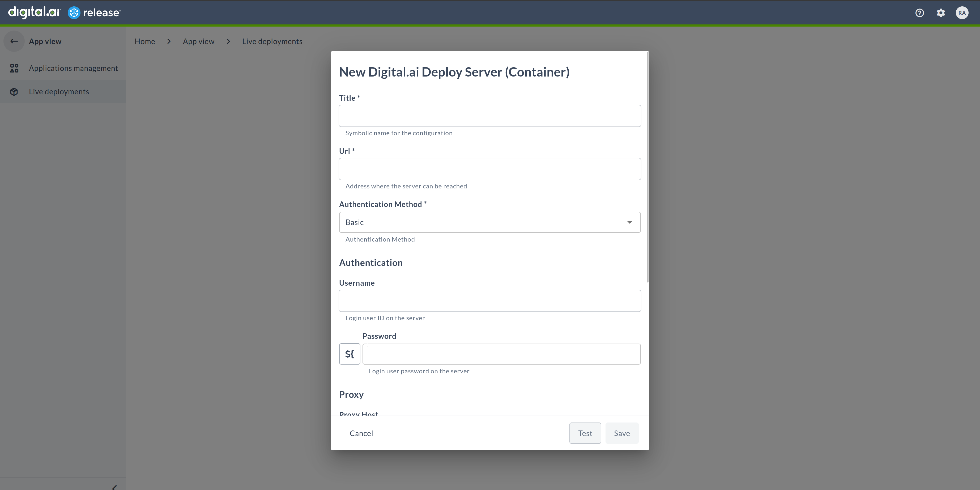Screen dimensions: 980x490
Task: Click the Proxy section heading
Action: coord(351,394)
